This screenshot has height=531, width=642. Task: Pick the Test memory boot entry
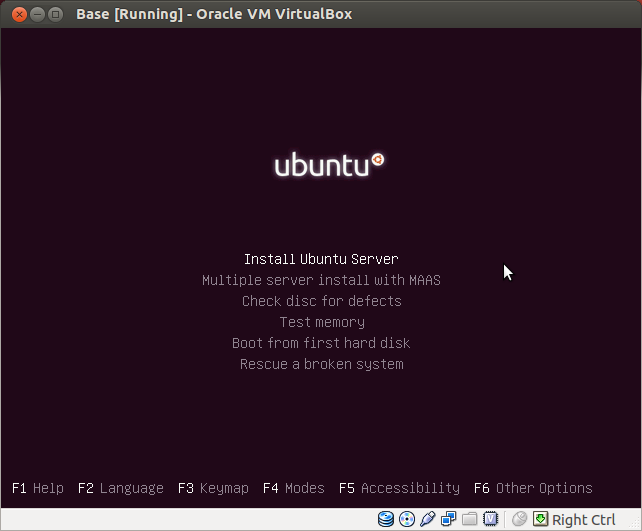321,322
